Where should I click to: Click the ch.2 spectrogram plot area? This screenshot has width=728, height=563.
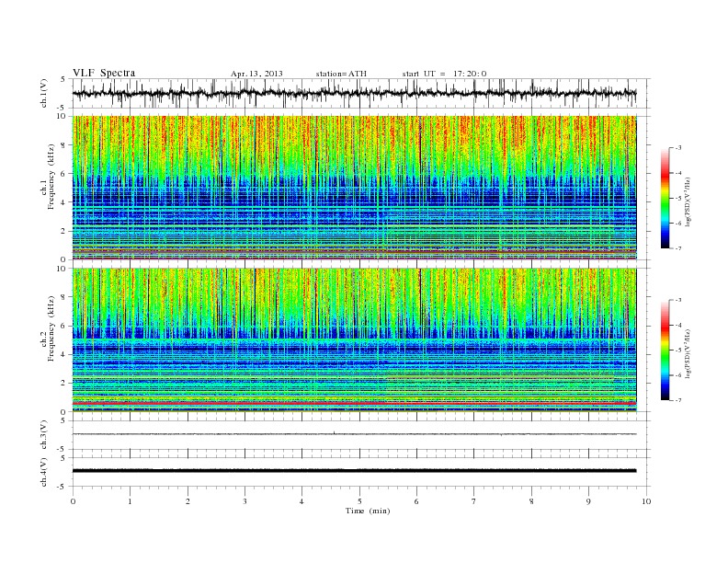coord(355,340)
